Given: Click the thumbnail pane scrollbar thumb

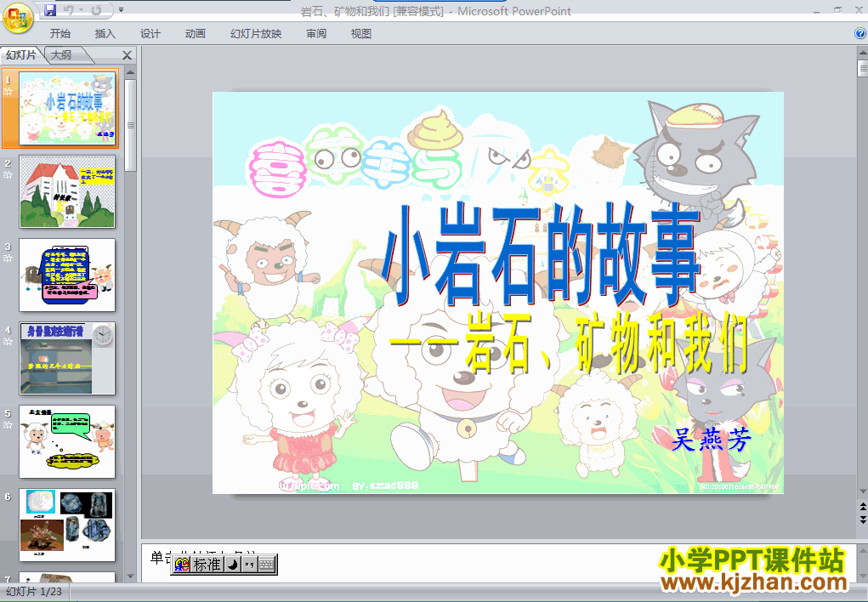Looking at the screenshot, I should tap(131, 125).
